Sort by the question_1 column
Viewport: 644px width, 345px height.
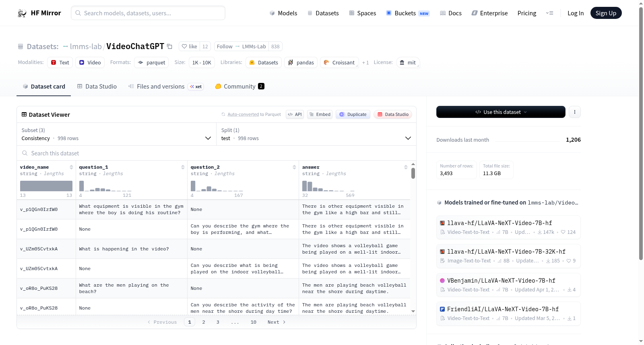[x=183, y=167]
